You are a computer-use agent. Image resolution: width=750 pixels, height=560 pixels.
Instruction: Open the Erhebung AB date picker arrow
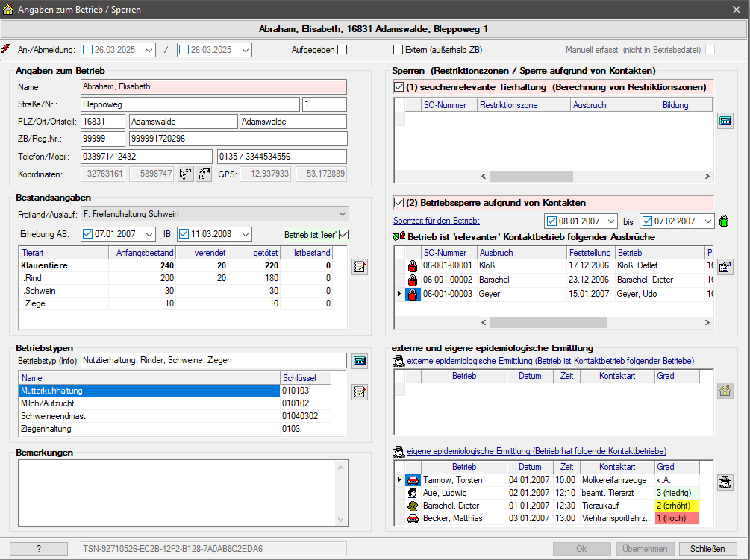click(x=149, y=234)
